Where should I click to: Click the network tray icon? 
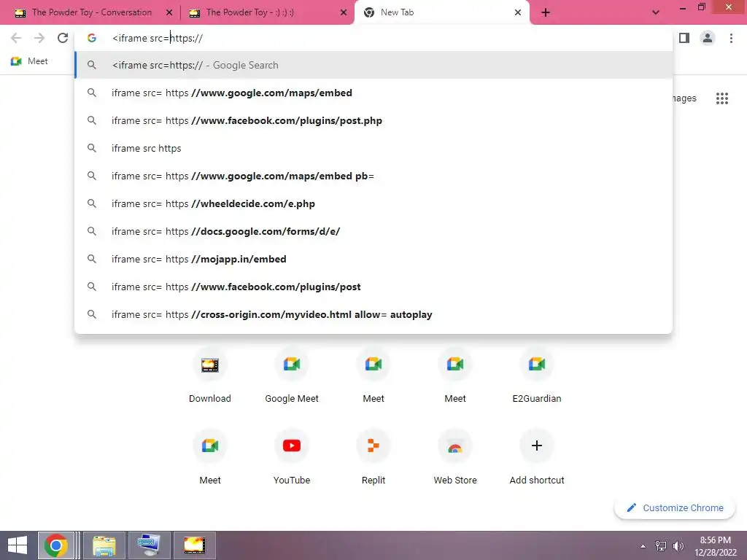click(x=660, y=545)
